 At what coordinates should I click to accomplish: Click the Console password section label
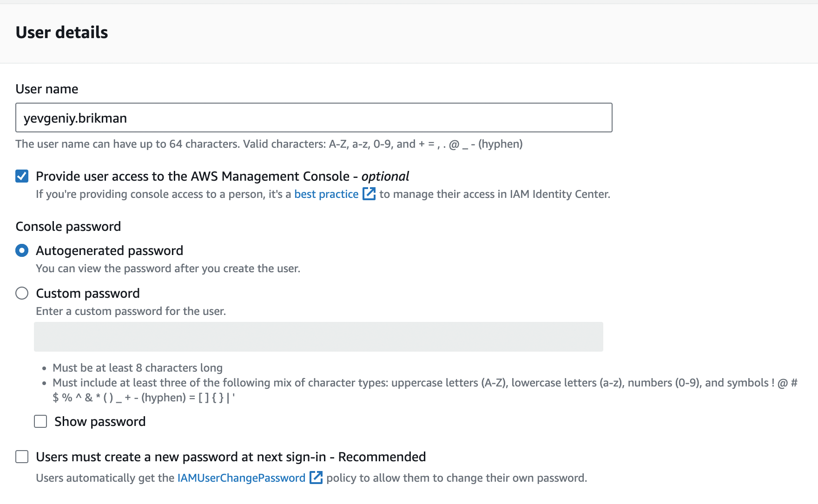(68, 227)
